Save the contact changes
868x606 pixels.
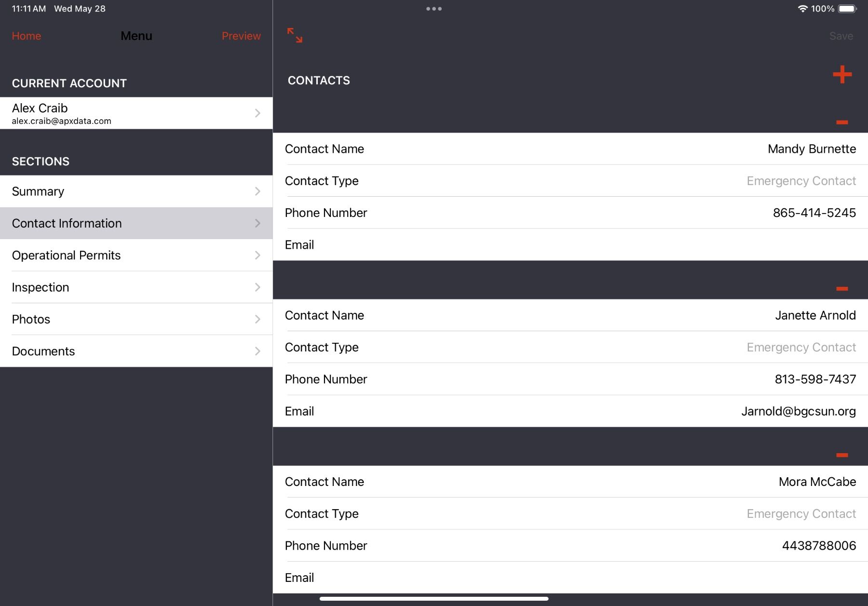pos(841,36)
